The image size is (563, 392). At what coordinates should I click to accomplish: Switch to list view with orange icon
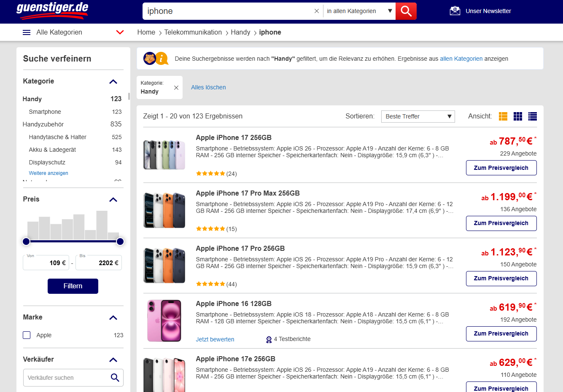point(503,116)
